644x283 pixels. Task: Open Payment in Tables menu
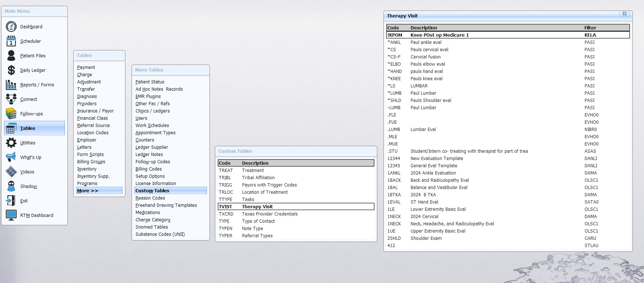(x=86, y=67)
